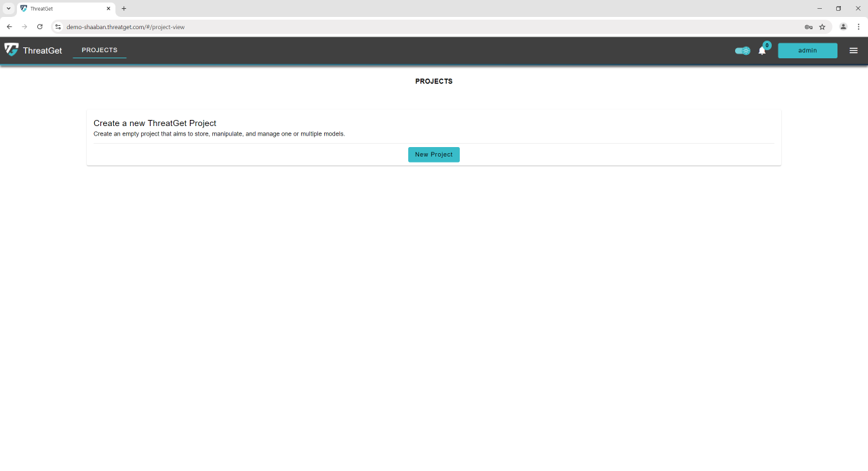Toggle the theme switch in the header
868x471 pixels.
[x=743, y=51]
